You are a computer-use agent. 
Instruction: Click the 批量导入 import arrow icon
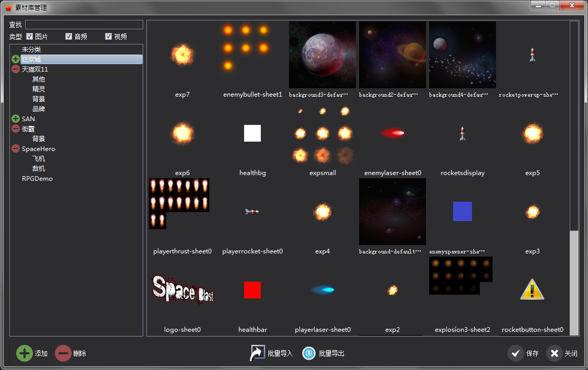point(256,353)
